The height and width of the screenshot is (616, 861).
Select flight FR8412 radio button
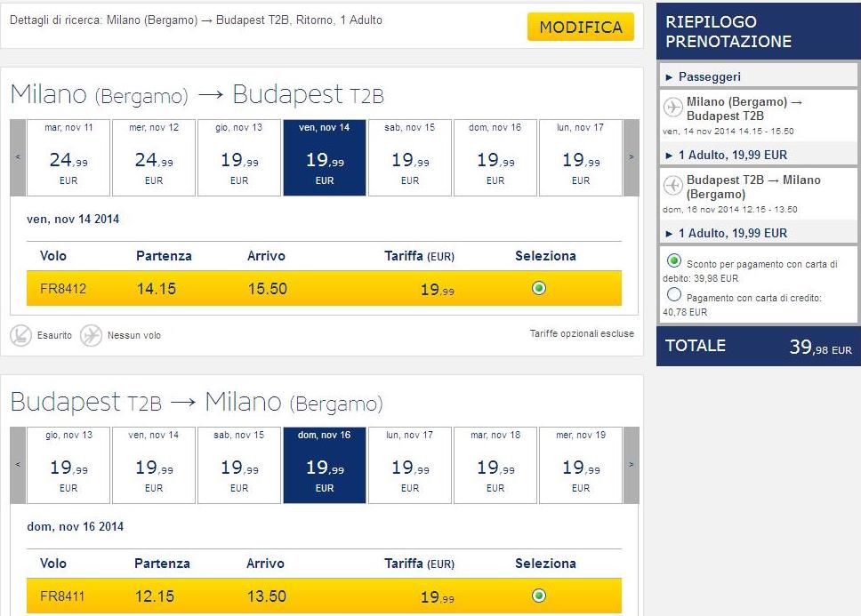[x=538, y=288]
